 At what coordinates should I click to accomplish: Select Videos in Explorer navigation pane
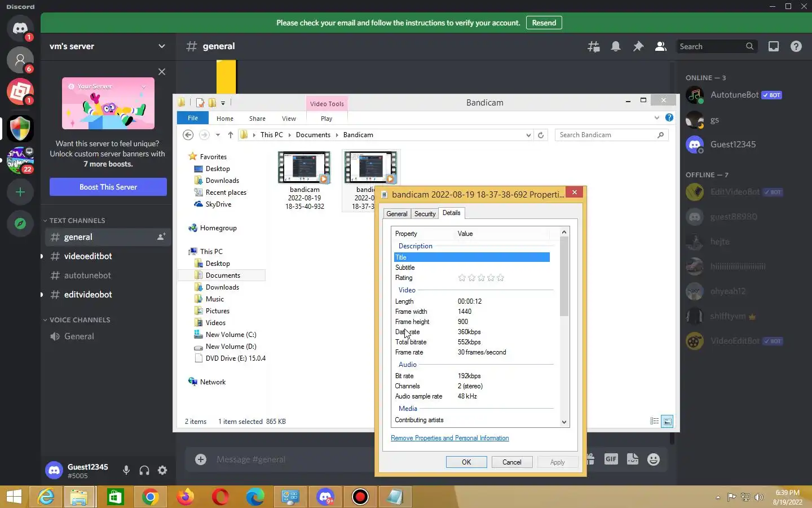pyautogui.click(x=215, y=323)
